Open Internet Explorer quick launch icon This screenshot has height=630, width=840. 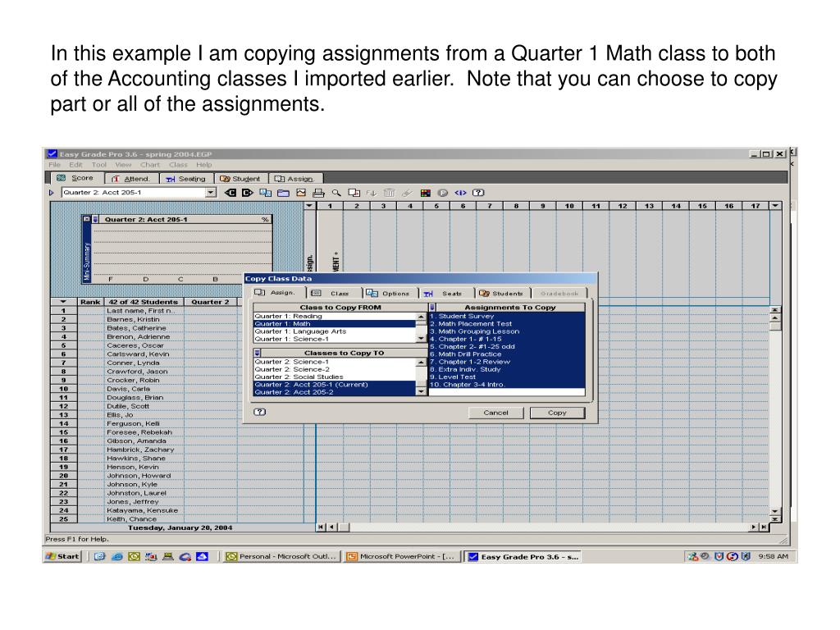[116, 557]
